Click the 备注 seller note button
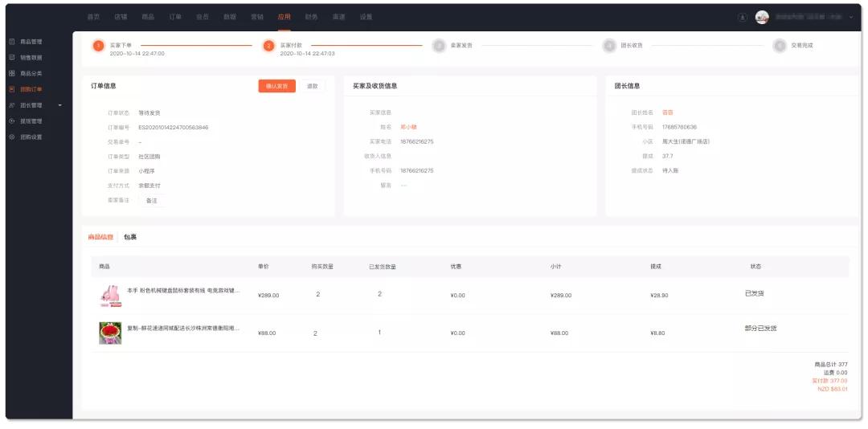 (x=152, y=200)
